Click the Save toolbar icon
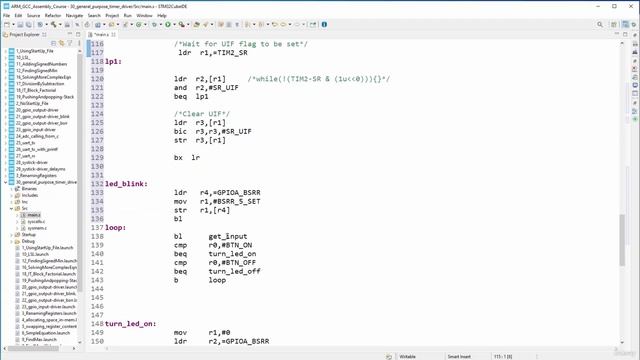Viewport: 640px width, 360px height. [20, 24]
